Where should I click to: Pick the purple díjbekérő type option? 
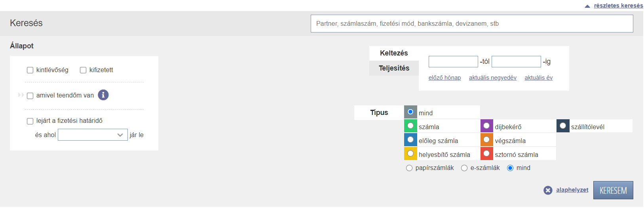486,126
